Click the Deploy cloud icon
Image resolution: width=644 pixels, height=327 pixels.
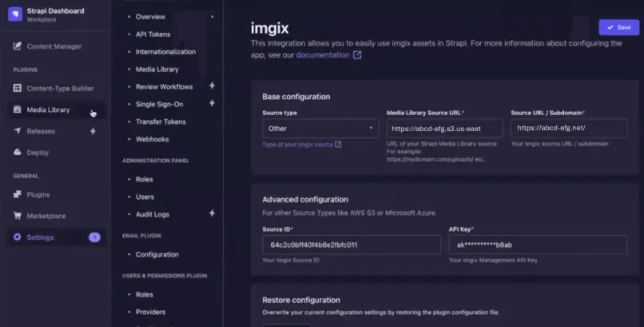18,152
